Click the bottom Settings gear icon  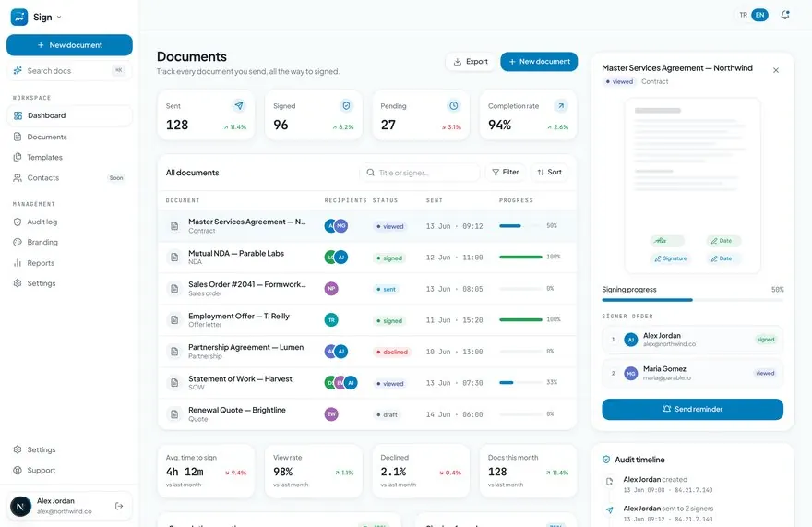tap(18, 449)
